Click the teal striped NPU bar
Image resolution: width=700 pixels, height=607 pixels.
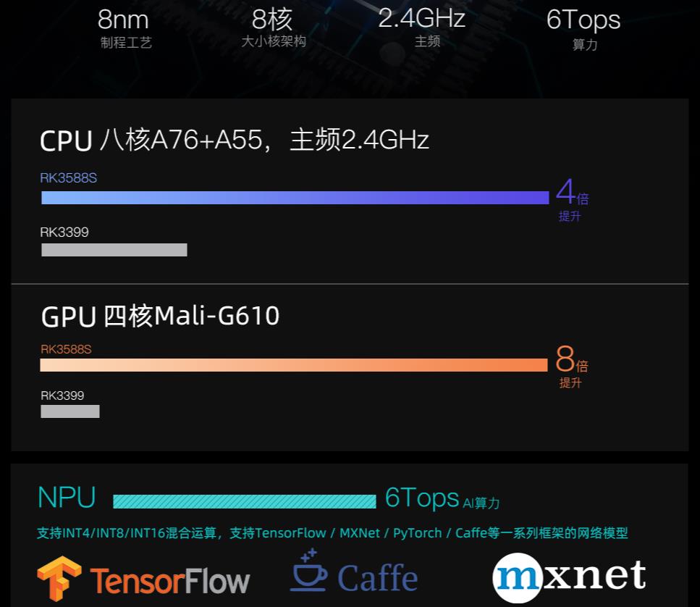point(244,501)
